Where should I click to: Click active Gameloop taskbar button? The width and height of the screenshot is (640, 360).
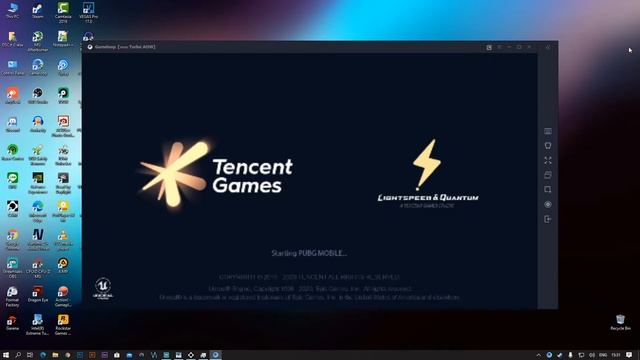pos(216,355)
